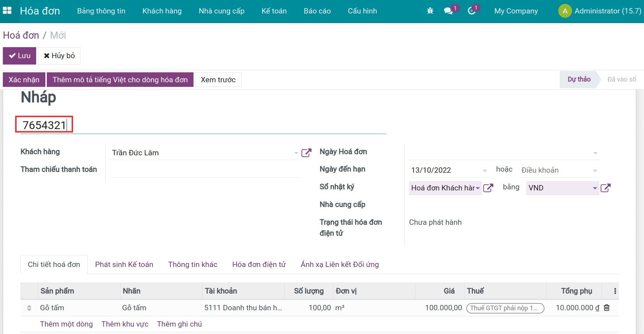Open customer Trần Đức Lâm external link
Screen dimensions: 644x334
coord(306,153)
